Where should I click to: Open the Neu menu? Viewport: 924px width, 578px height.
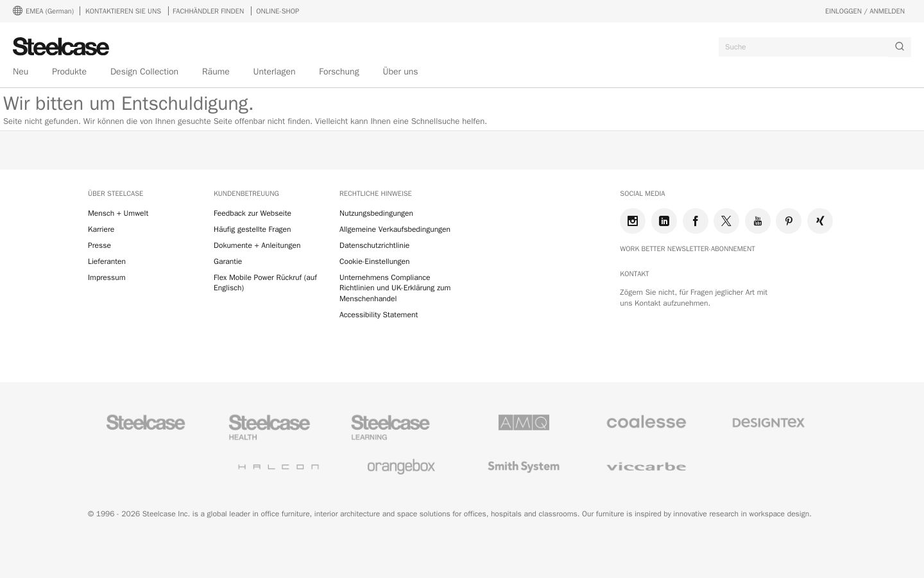coord(21,72)
